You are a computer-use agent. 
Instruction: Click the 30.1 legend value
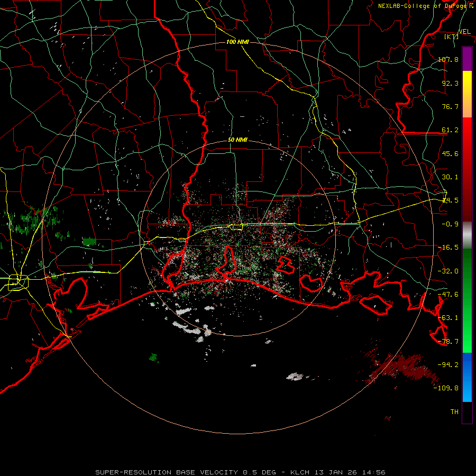point(450,177)
